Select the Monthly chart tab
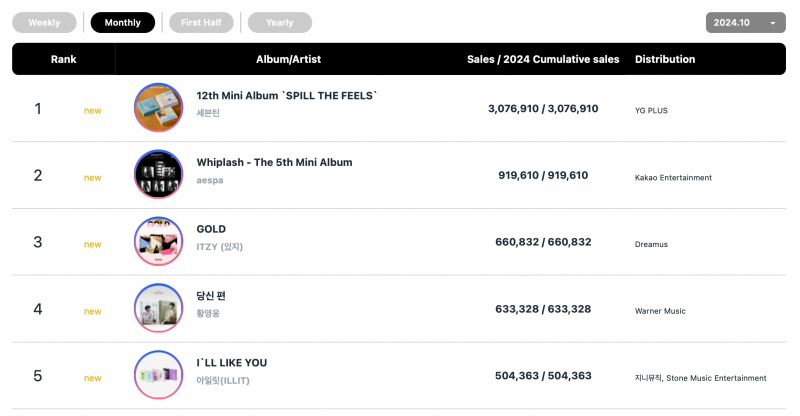This screenshot has width=800, height=416. pos(122,22)
